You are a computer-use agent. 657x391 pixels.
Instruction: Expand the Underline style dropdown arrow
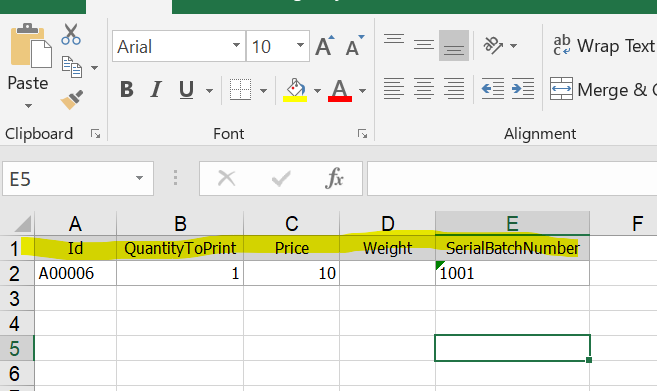(x=209, y=91)
